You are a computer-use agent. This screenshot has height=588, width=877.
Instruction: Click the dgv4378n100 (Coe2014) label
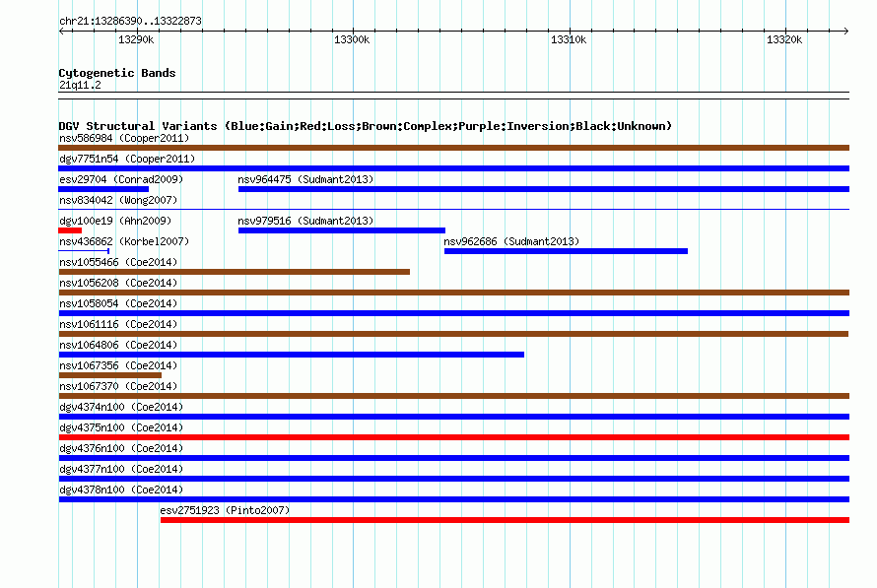pyautogui.click(x=121, y=490)
